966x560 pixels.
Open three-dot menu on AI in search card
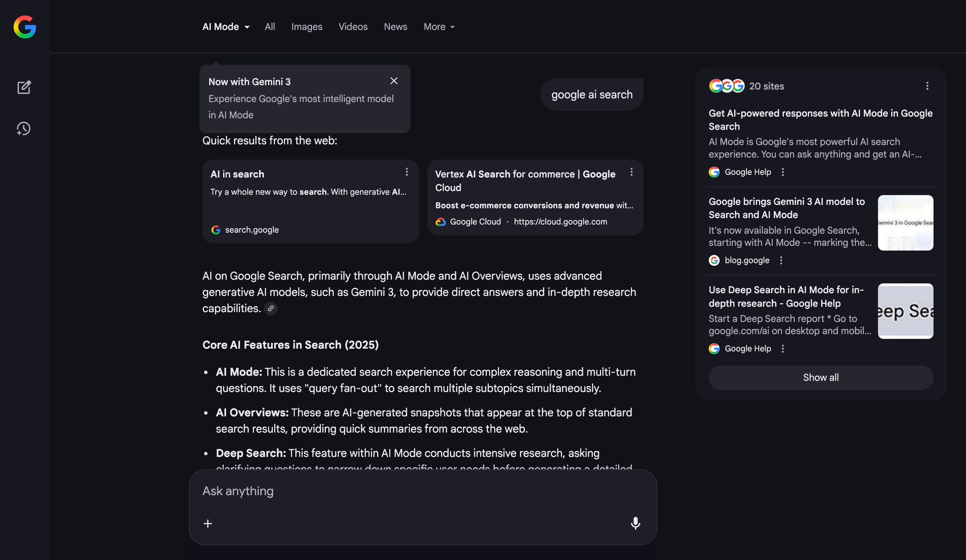point(407,172)
